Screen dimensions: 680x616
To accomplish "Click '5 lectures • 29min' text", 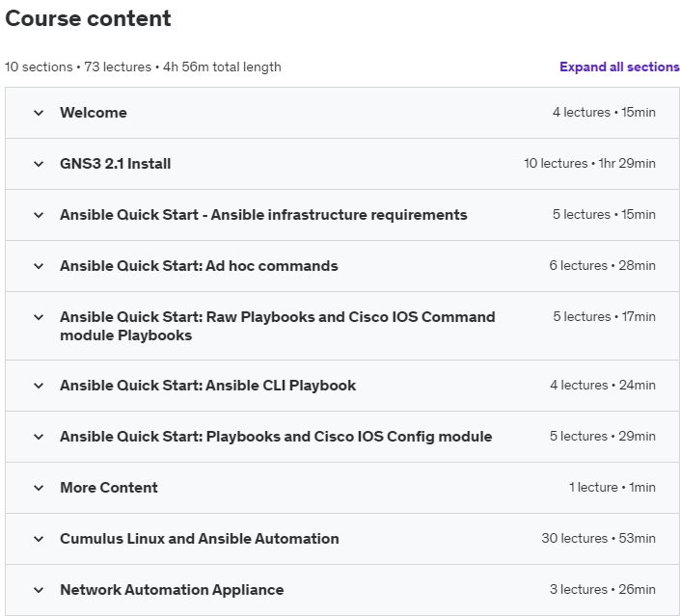I will [x=603, y=436].
